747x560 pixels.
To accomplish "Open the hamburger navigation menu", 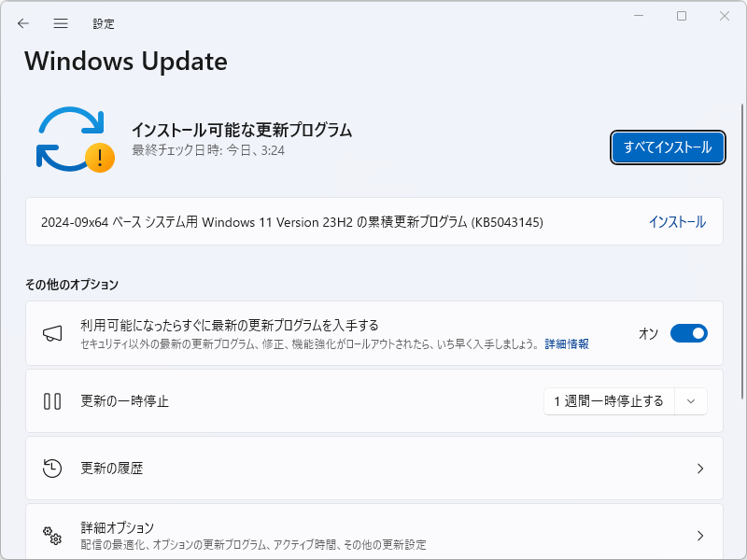I will click(x=61, y=23).
